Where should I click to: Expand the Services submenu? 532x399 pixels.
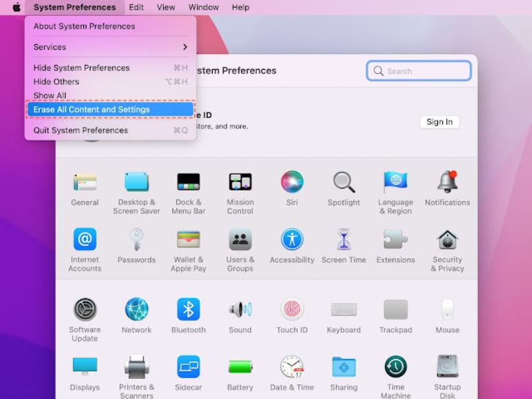tap(111, 47)
